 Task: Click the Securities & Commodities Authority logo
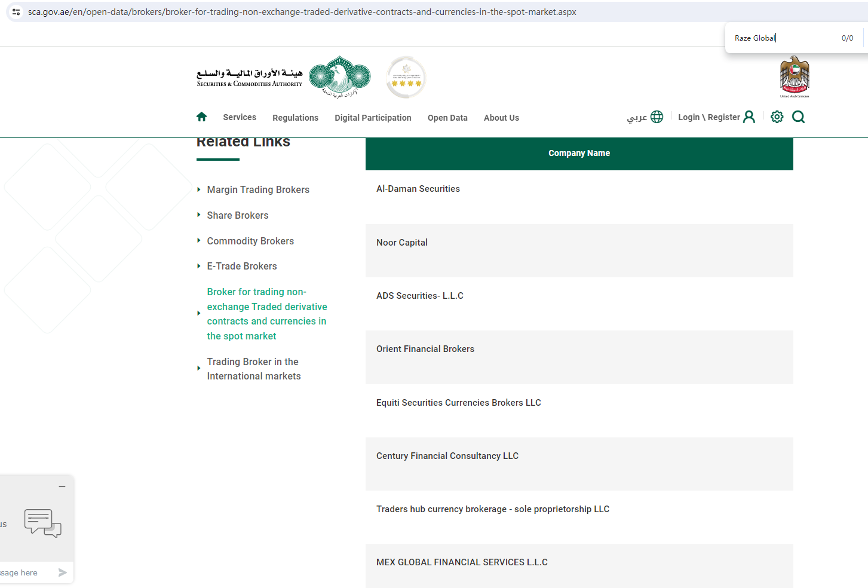tap(284, 77)
